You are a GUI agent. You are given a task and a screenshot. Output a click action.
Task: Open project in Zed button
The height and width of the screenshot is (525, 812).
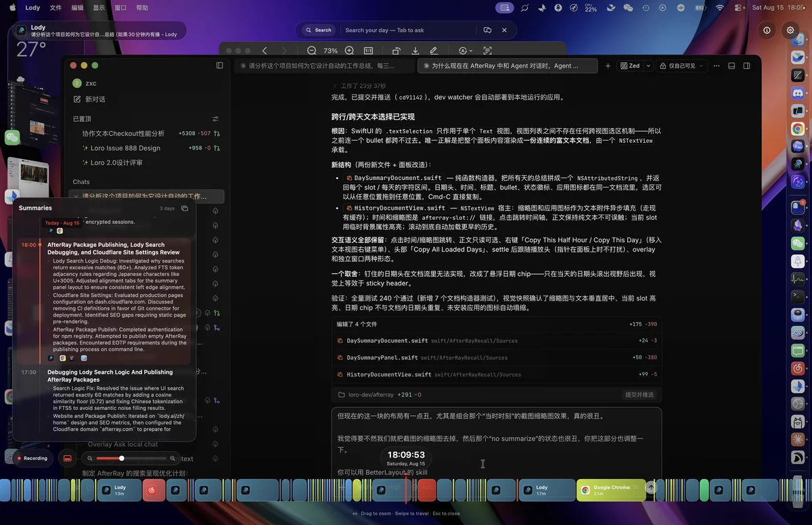pos(629,66)
